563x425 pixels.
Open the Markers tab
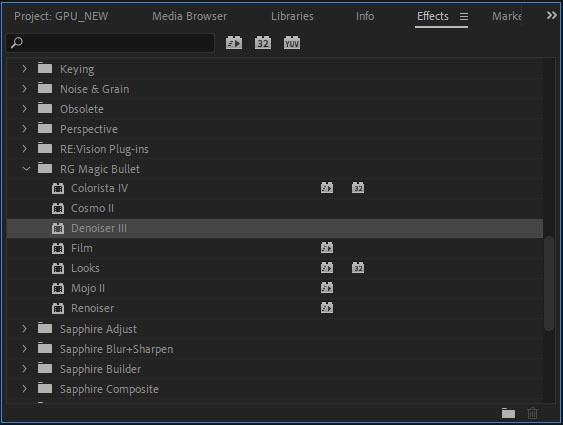pos(507,16)
